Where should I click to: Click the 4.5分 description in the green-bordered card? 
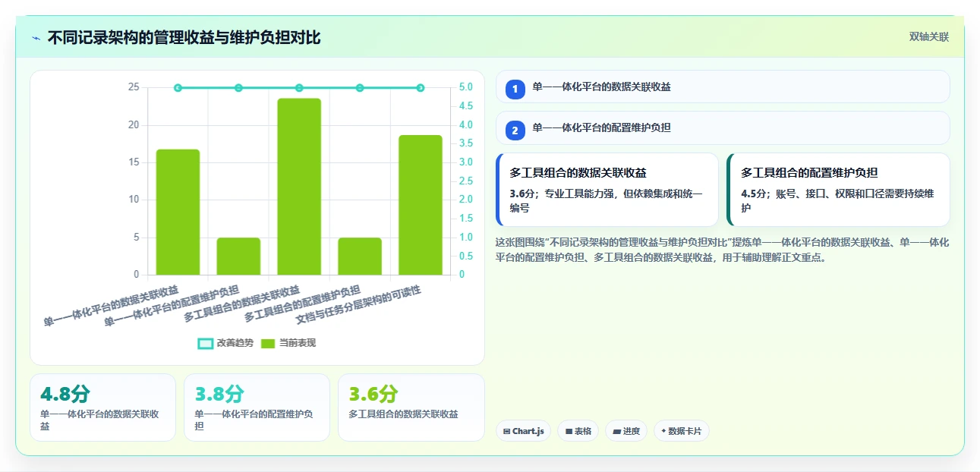click(x=838, y=200)
